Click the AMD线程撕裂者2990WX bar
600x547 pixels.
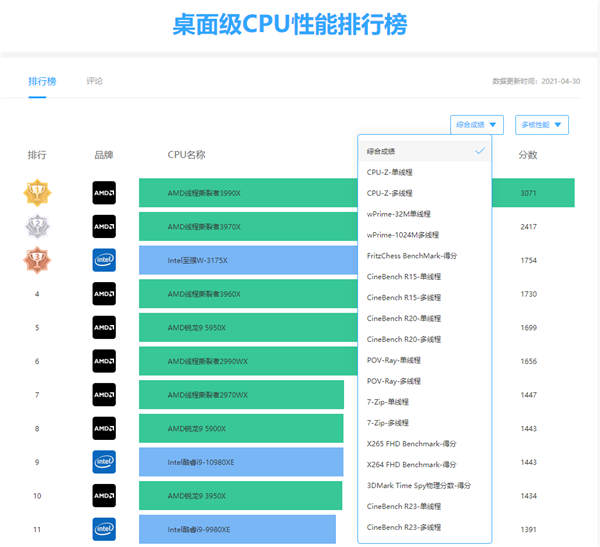pos(248,361)
